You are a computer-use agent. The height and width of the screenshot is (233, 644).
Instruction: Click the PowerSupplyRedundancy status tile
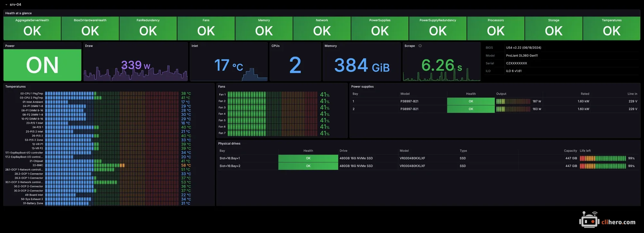point(438,28)
